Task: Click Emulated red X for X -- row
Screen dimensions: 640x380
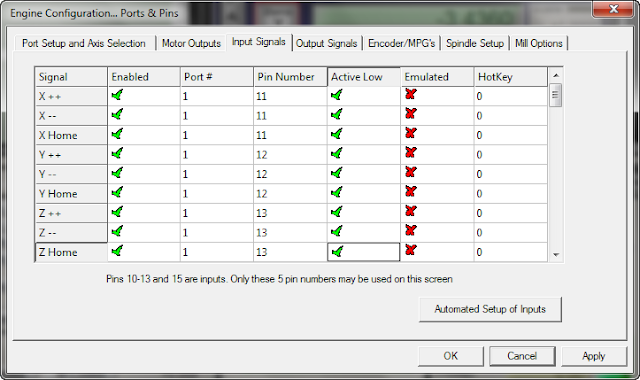Action: pos(411,113)
